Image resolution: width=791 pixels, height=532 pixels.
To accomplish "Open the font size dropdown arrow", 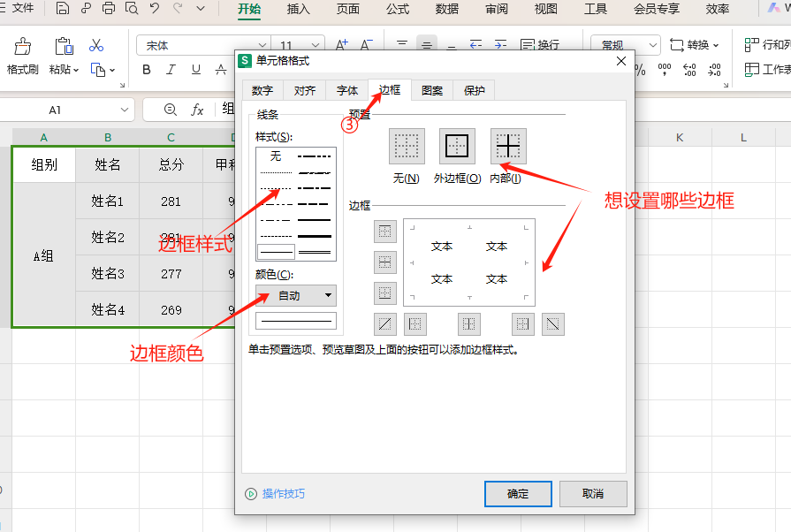I will coord(316,45).
